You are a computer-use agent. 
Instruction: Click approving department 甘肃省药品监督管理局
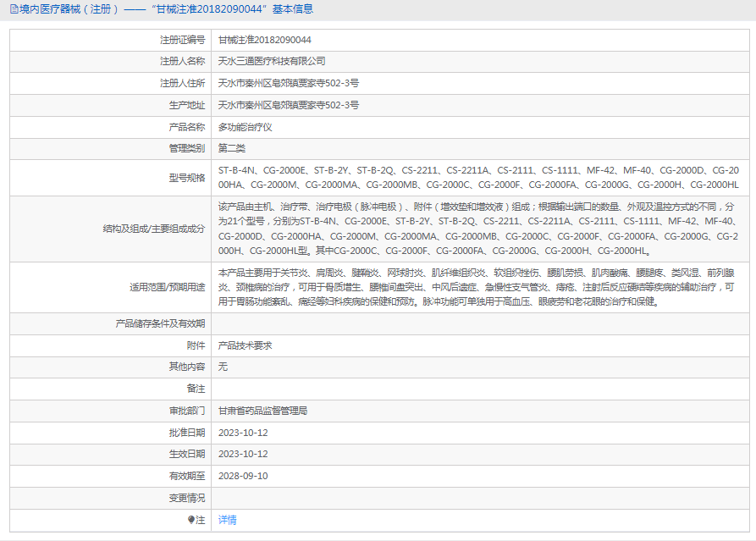tap(262, 411)
